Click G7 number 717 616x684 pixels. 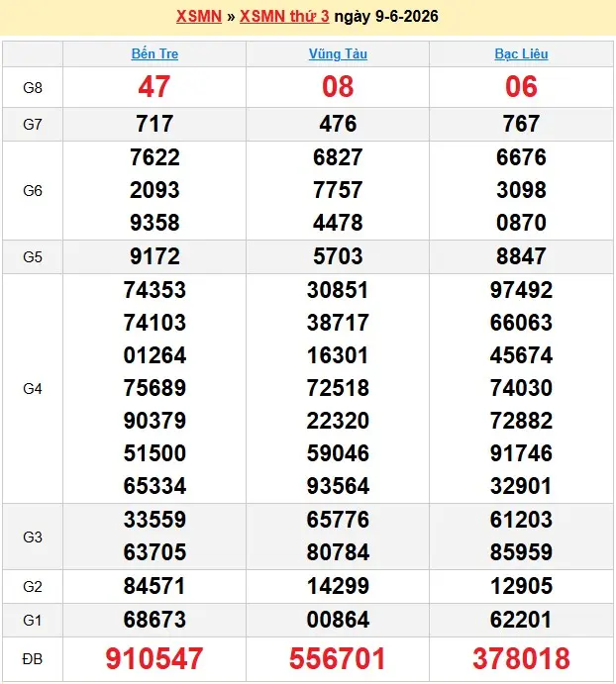point(154,124)
